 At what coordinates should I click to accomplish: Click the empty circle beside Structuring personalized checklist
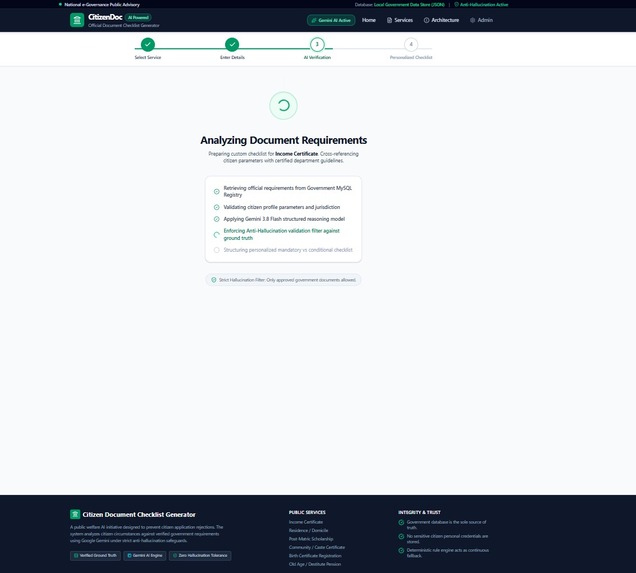tap(217, 250)
